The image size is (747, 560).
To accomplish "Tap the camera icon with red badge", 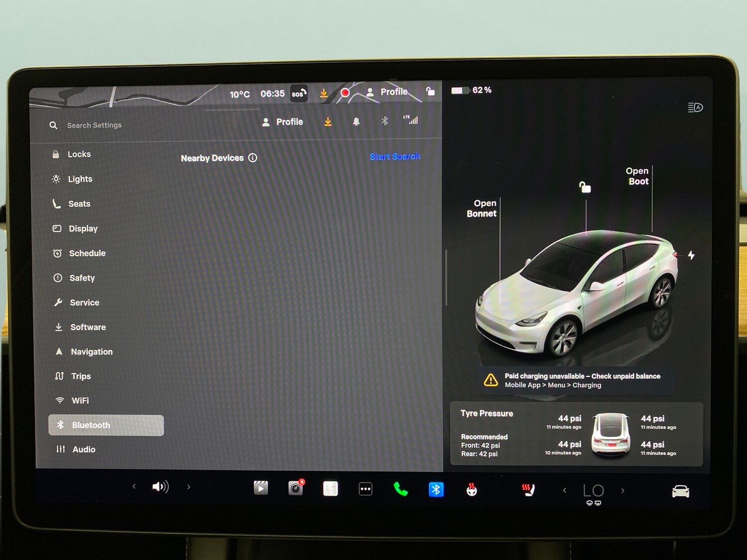I will pos(295,489).
